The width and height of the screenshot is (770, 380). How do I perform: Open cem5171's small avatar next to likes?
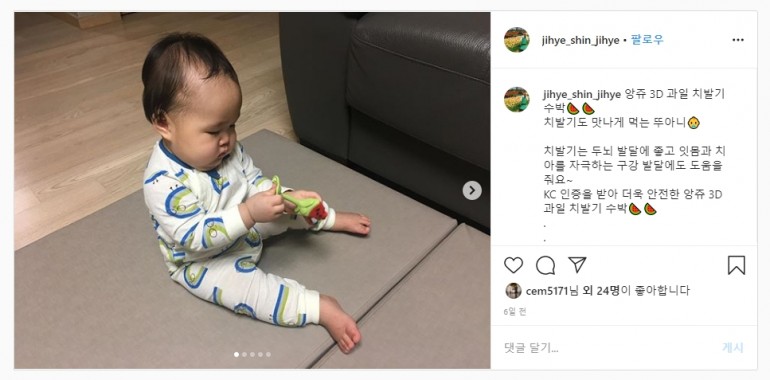point(513,291)
